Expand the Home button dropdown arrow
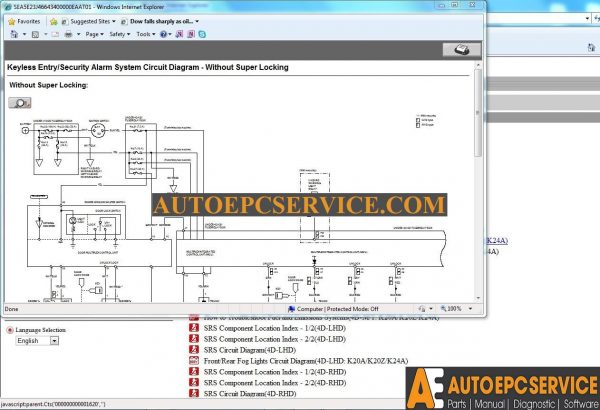 point(24,34)
